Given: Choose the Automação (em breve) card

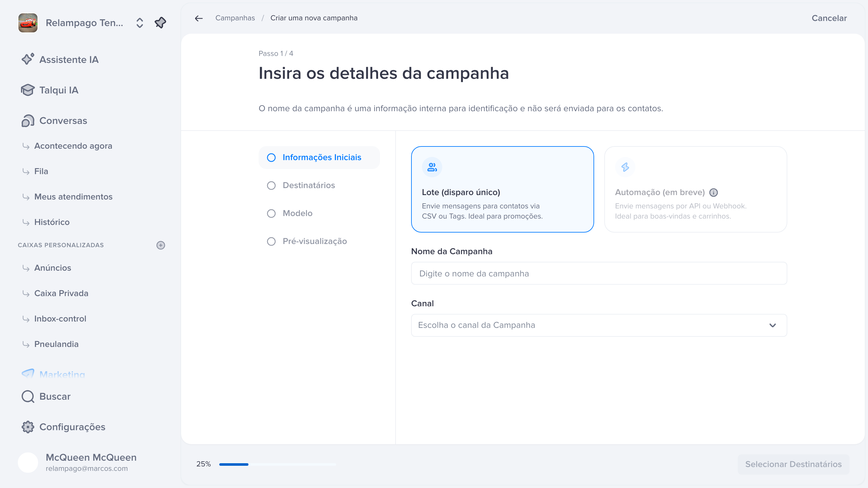Looking at the screenshot, I should coord(695,189).
